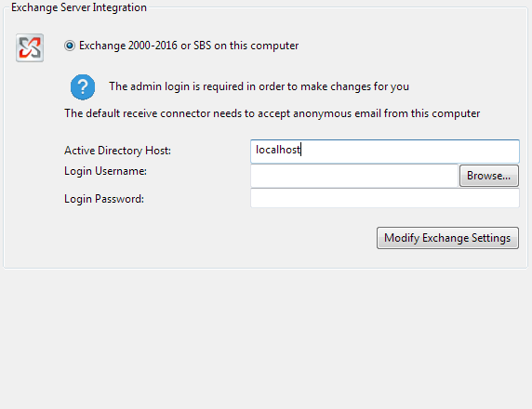532x409 pixels.
Task: Click Modify Exchange Settings button
Action: pos(447,238)
